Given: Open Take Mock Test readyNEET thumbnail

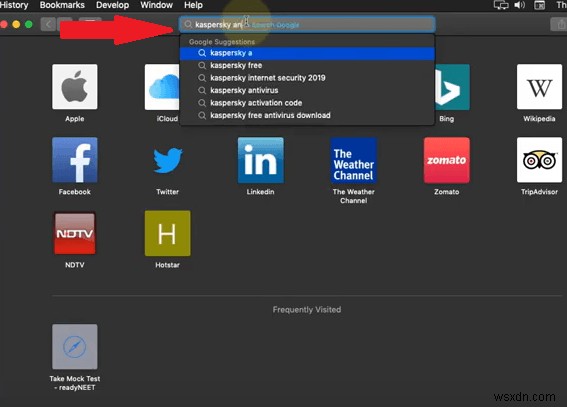Looking at the screenshot, I should [x=74, y=346].
